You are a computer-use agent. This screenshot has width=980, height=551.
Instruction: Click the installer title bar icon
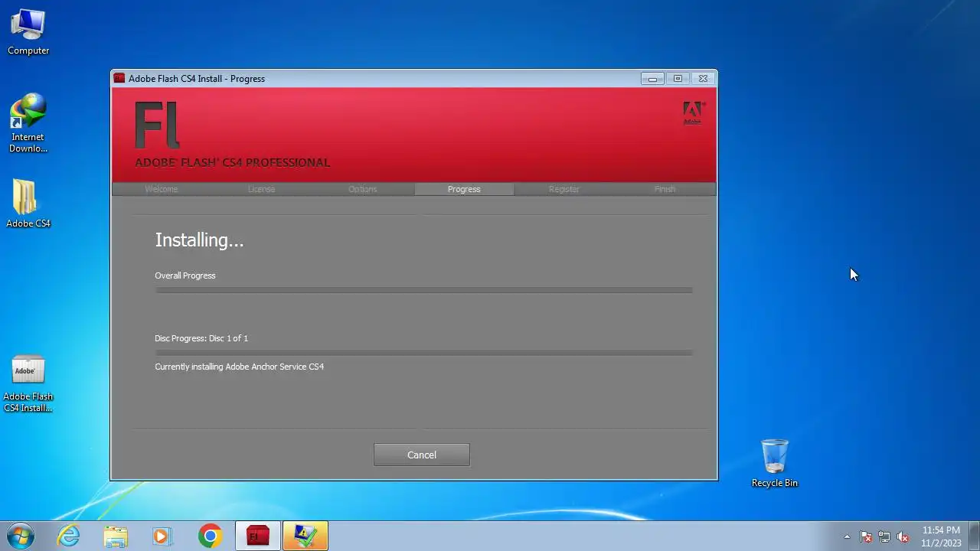tap(119, 78)
